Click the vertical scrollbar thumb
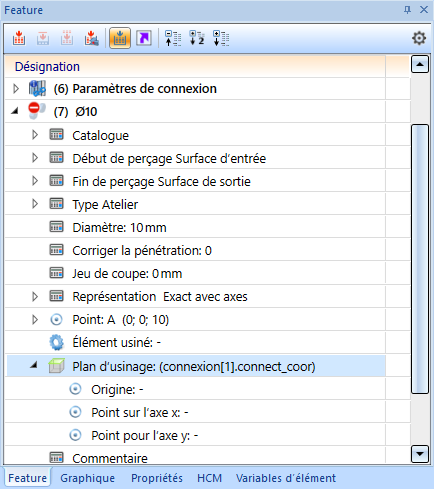Image resolution: width=434 pixels, height=489 pixels. pos(420,259)
